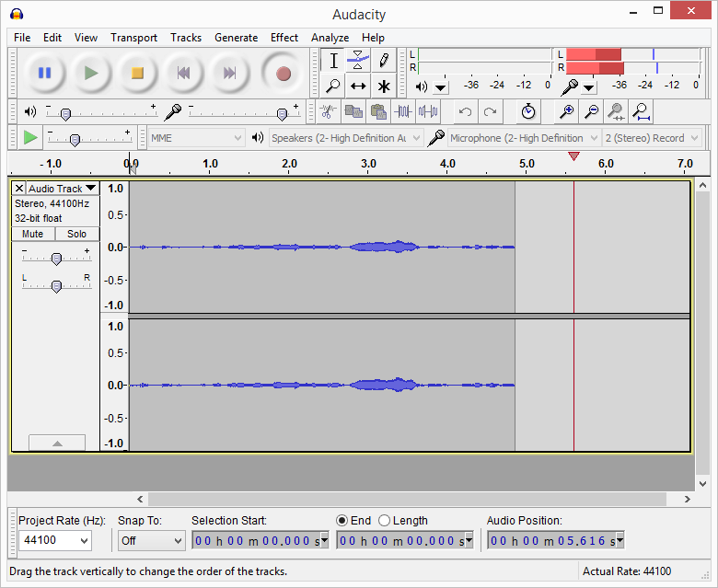Click the track gain slider
Image resolution: width=718 pixels, height=588 pixels.
(x=56, y=259)
